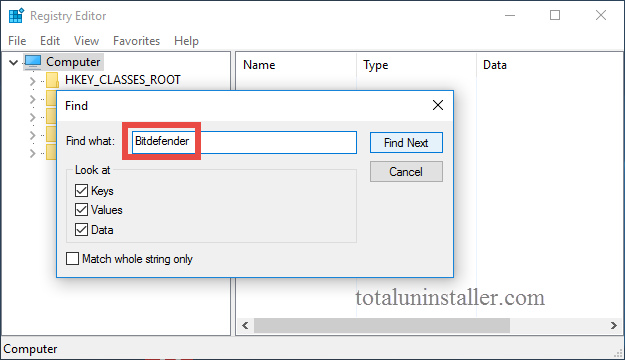Expand the HKEY_CLASSES_ROOT node
Image resolution: width=625 pixels, height=360 pixels.
tap(33, 81)
